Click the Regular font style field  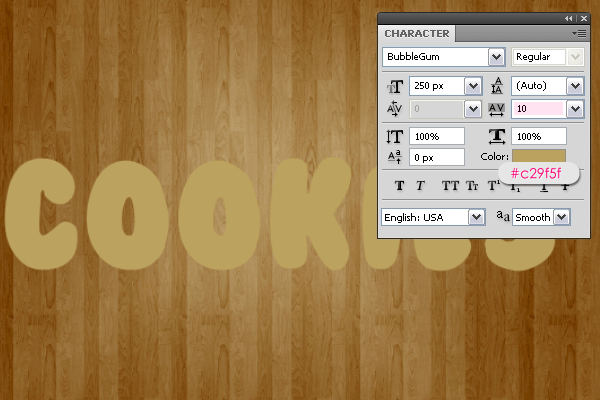(x=539, y=57)
